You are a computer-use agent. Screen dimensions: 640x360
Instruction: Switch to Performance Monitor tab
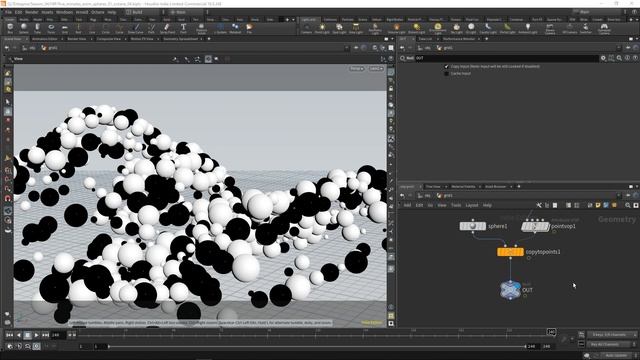tap(458, 39)
